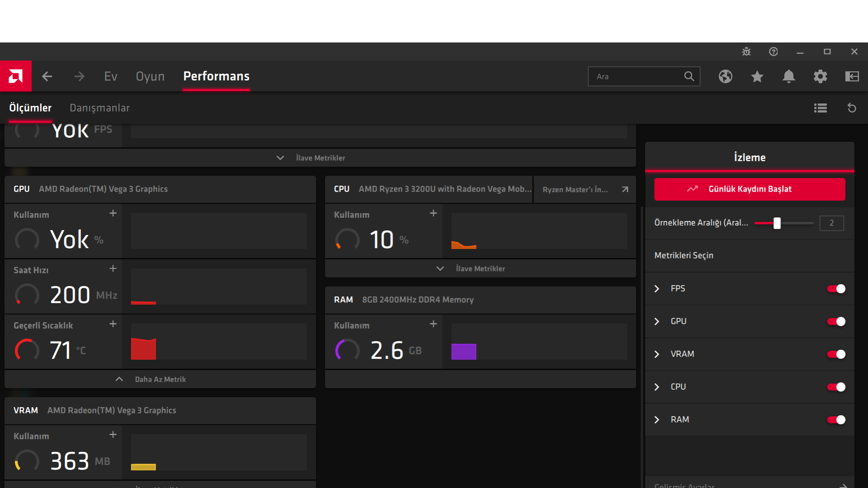The image size is (868, 488).
Task: Open the settings gear icon
Action: 821,76
